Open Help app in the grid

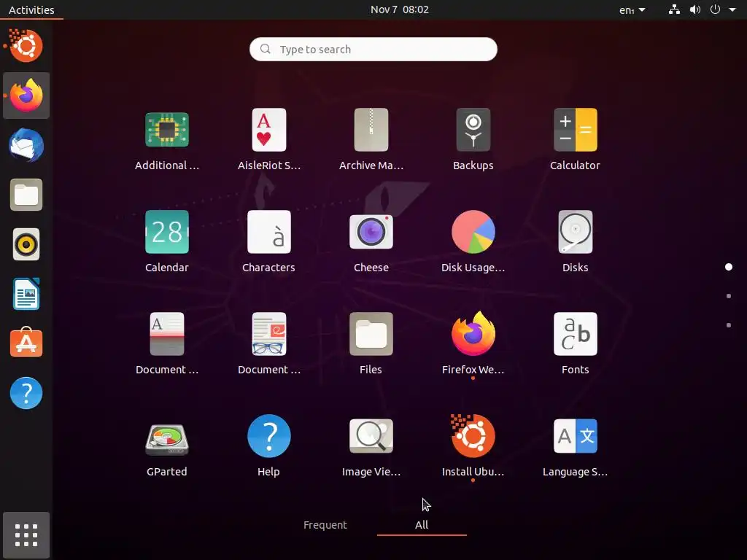269,436
